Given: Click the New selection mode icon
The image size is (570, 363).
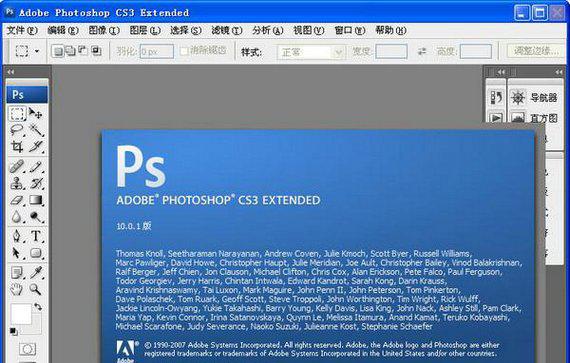Looking at the screenshot, I should point(57,51).
